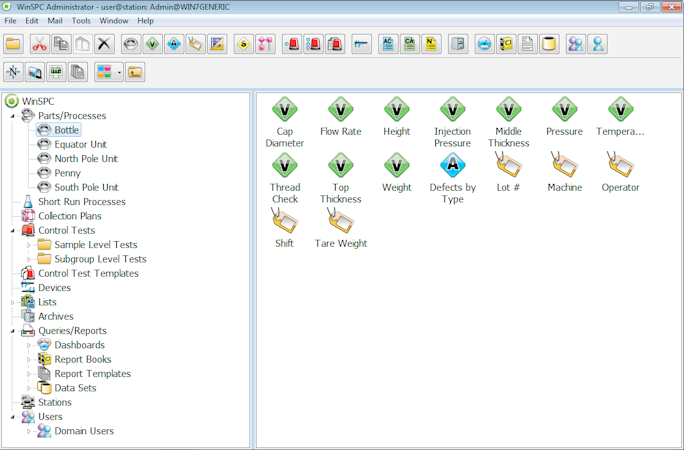This screenshot has width=684, height=450.
Task: Open the Help menu
Action: click(145, 20)
